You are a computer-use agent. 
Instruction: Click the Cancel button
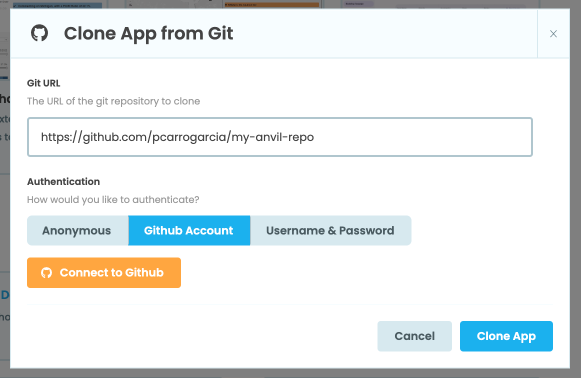415,336
